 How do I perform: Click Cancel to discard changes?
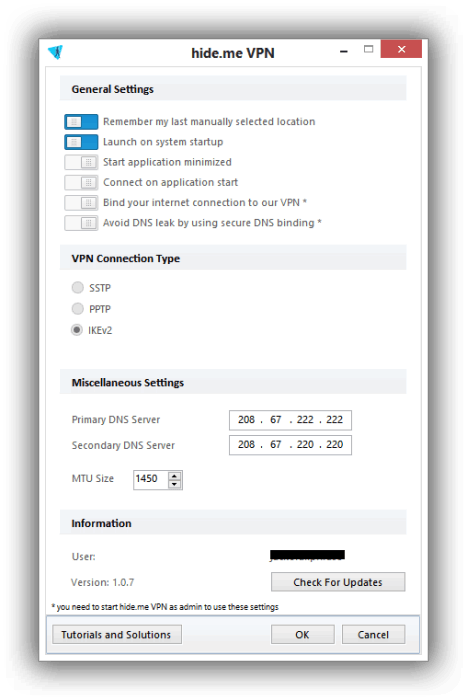click(373, 634)
